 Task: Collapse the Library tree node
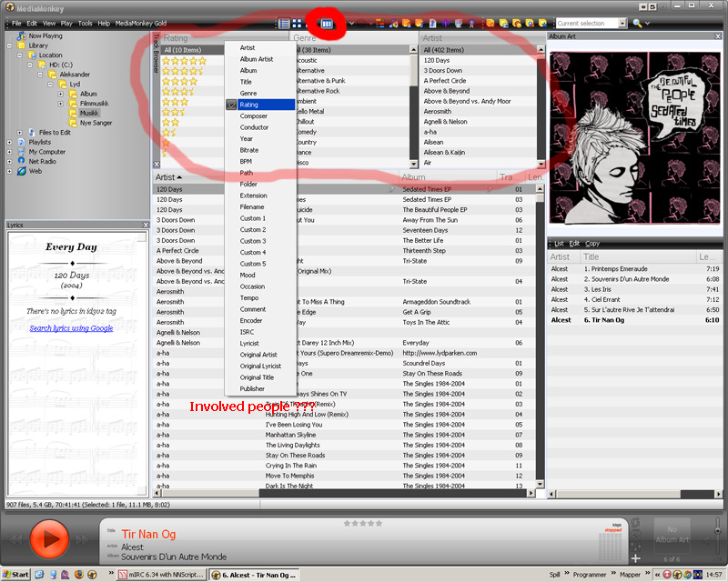tap(9, 45)
